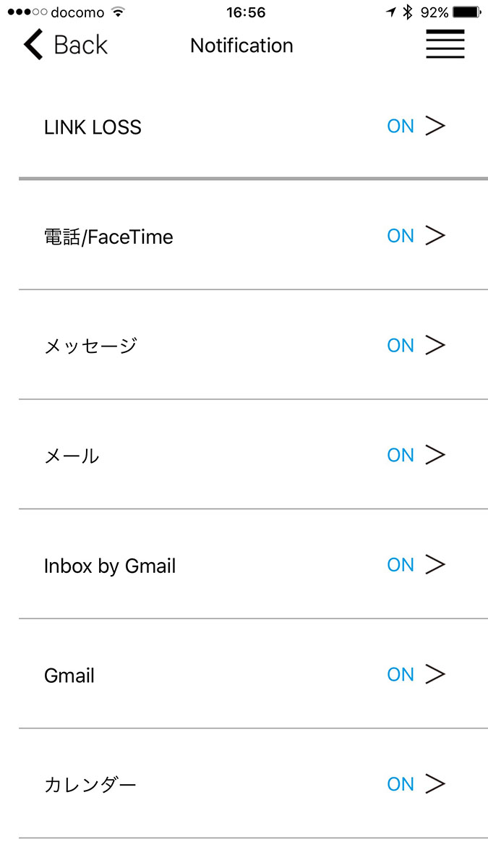Toggle the 電話/FaceTime ON setting
488x868 pixels.
pyautogui.click(x=400, y=236)
